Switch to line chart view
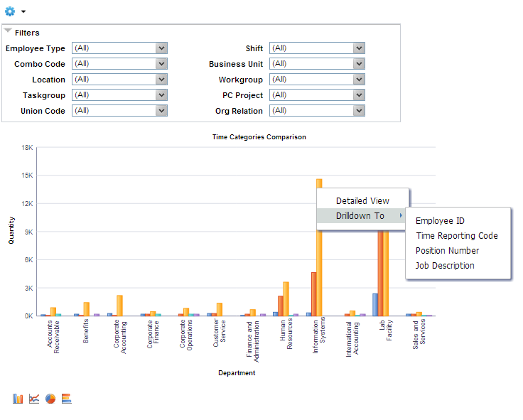Screen dimensions: 523x420 coord(34,398)
